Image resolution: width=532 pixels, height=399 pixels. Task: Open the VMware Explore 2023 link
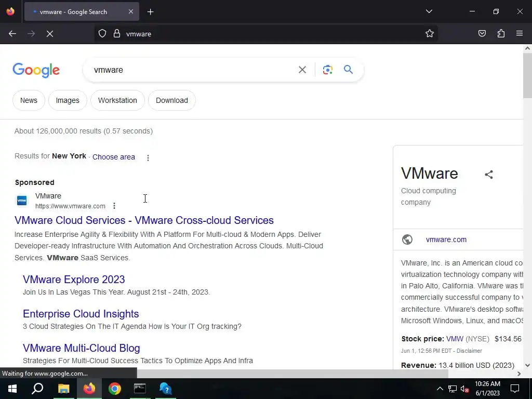click(74, 280)
